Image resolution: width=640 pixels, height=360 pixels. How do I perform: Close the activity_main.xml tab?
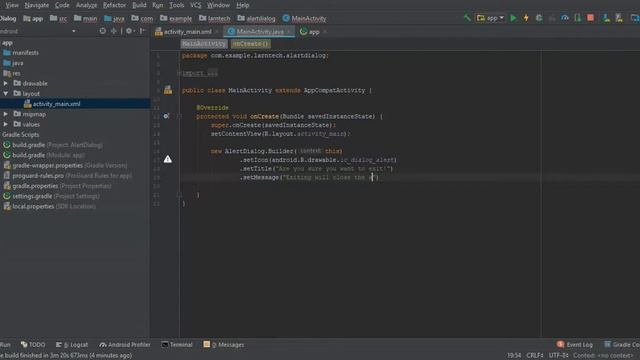coord(217,32)
